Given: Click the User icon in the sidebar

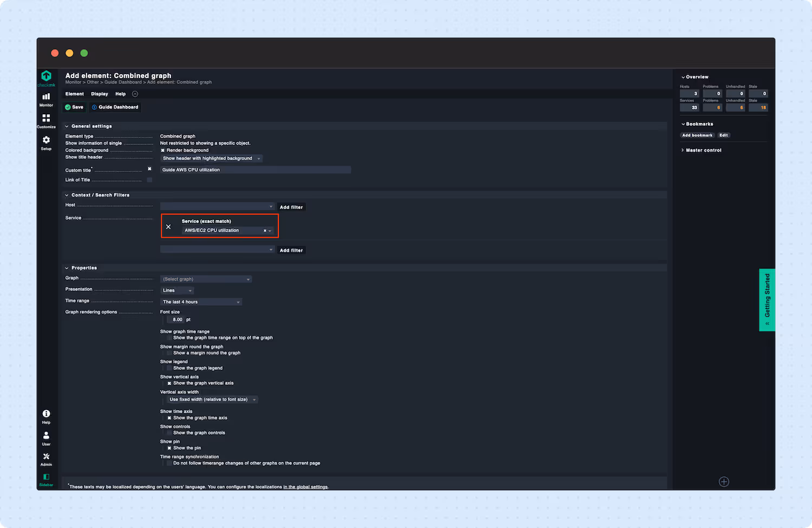Looking at the screenshot, I should [x=46, y=436].
